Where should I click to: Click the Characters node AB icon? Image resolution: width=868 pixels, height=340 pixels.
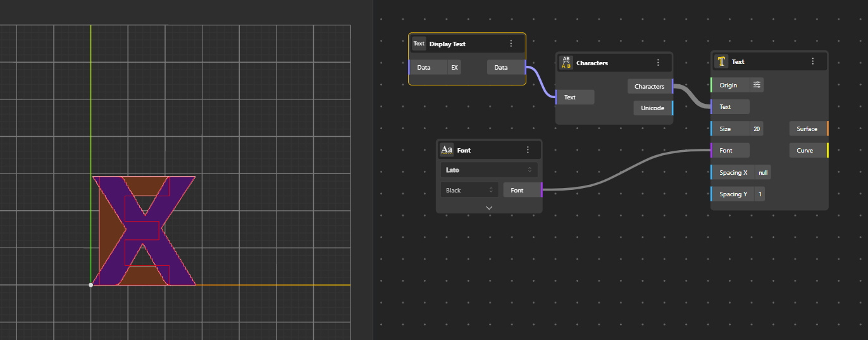click(566, 63)
